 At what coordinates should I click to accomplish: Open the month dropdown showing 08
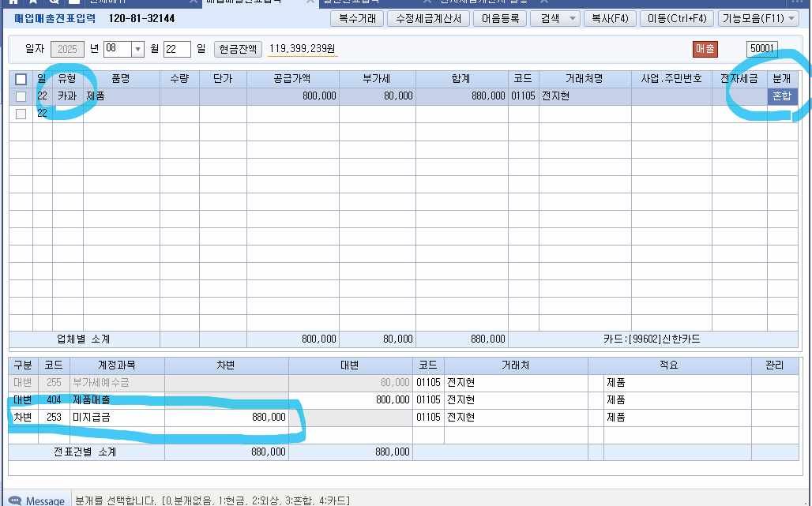pos(137,49)
